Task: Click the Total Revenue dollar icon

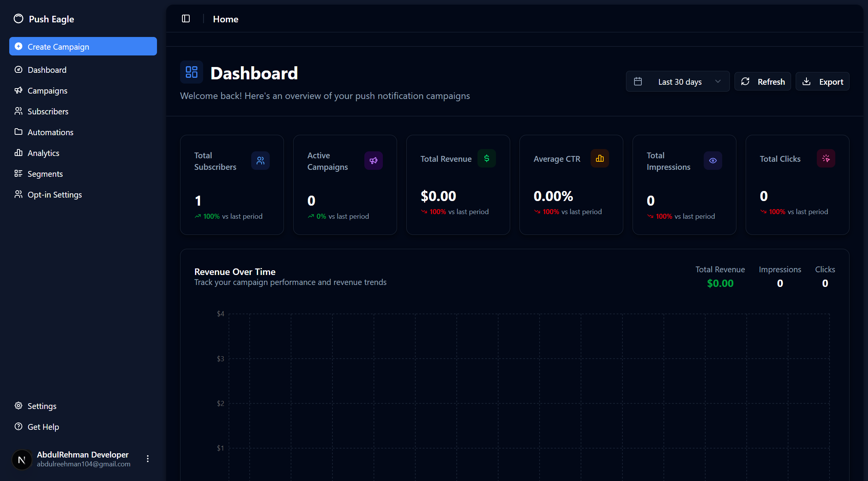Action: (x=487, y=158)
